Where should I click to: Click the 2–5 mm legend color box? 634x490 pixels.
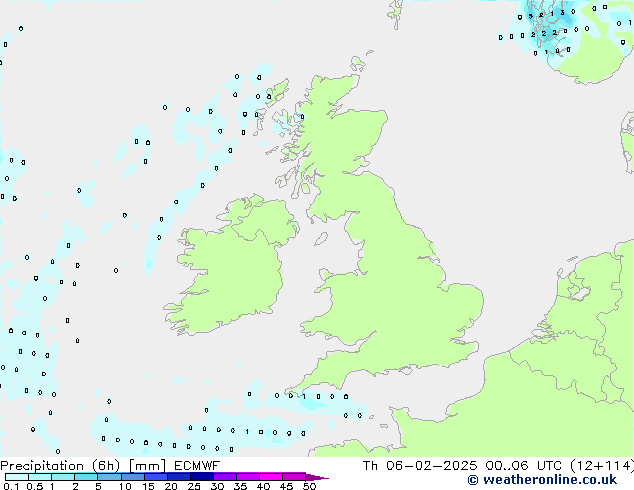point(86,477)
